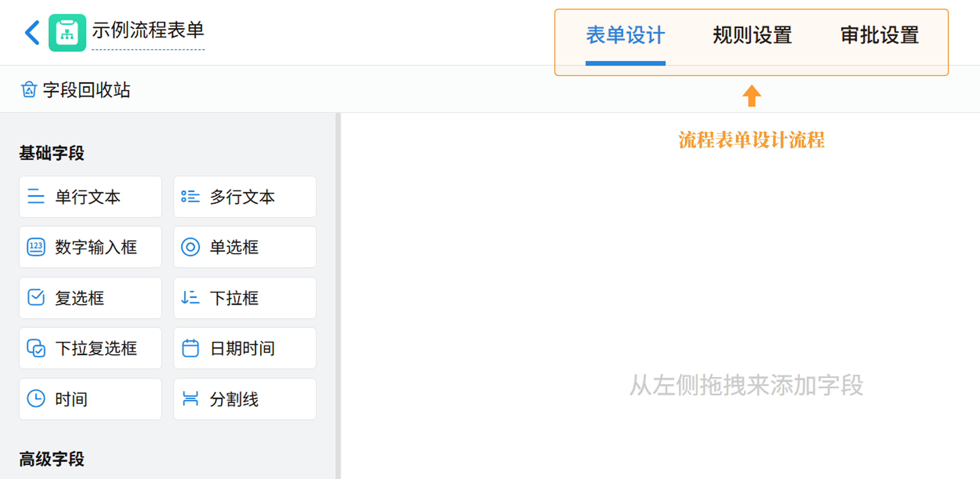Click the 时间 clock icon
The width and height of the screenshot is (980, 479).
tap(36, 399)
